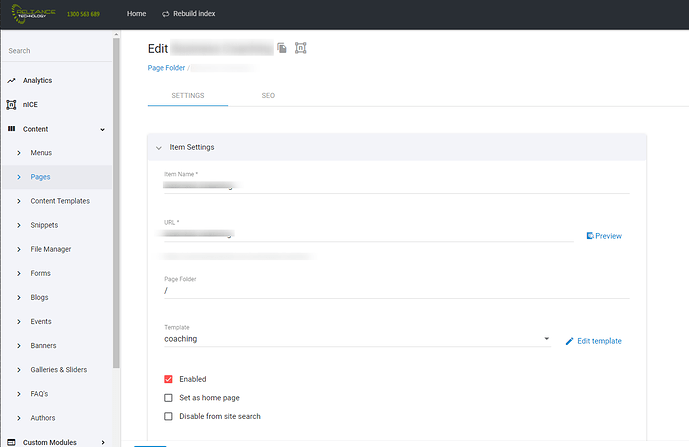The height and width of the screenshot is (447, 689).
Task: Open FAQ's in the sidebar
Action: pos(39,394)
